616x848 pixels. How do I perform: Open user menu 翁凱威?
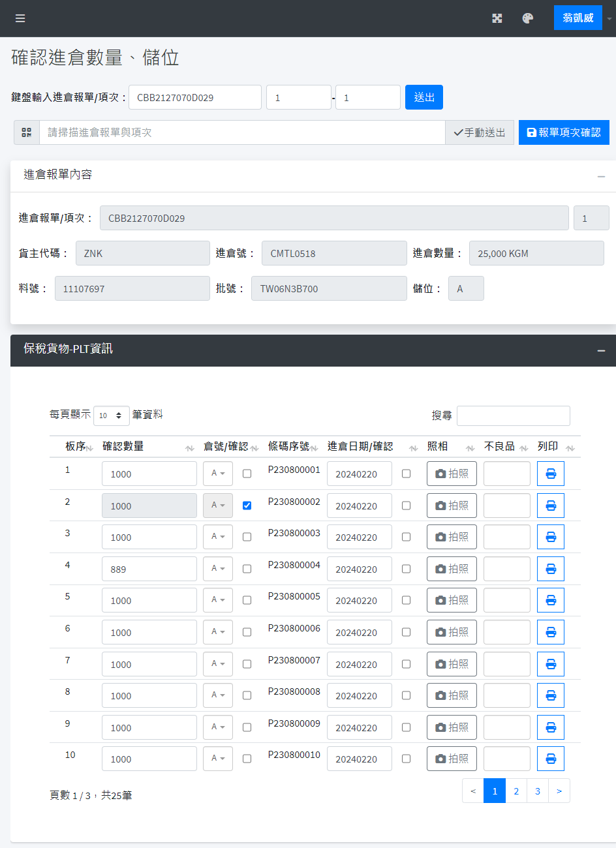point(578,18)
